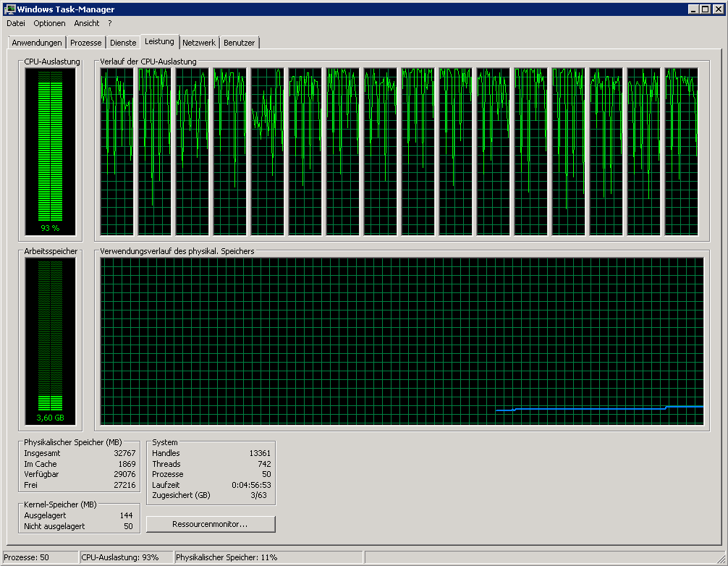Click the Frei value 27216
Viewport: 728px width, 566px height.
pos(124,485)
